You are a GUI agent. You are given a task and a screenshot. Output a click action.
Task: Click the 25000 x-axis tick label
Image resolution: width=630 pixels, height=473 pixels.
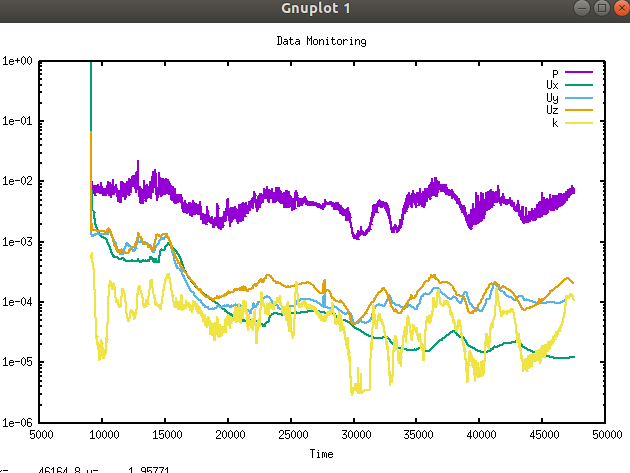pos(293,435)
